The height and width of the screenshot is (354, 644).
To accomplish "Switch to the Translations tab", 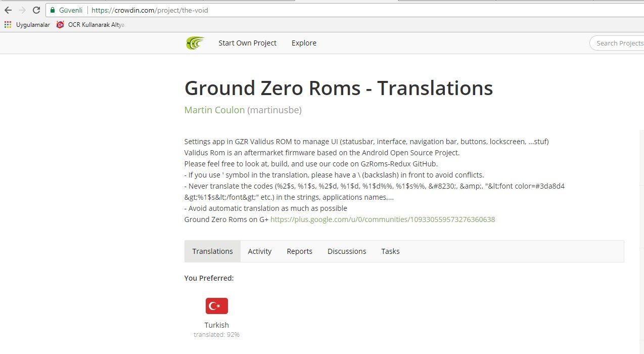I will click(212, 251).
